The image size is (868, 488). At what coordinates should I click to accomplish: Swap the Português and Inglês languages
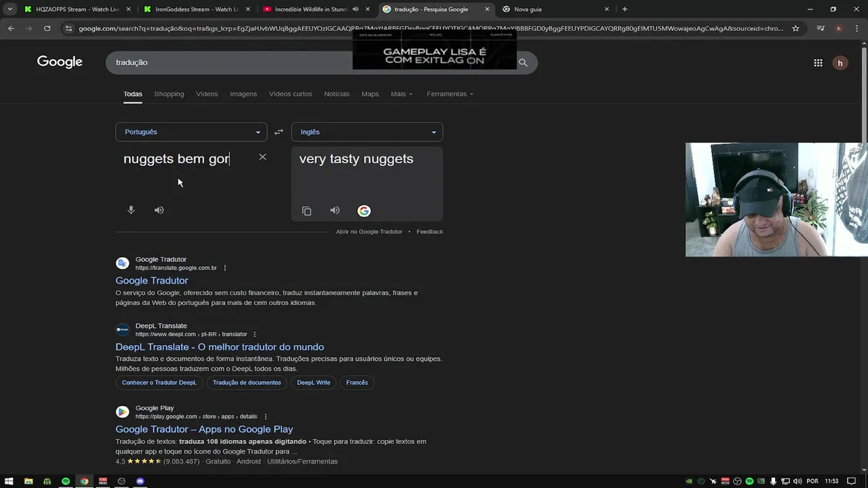pyautogui.click(x=279, y=132)
